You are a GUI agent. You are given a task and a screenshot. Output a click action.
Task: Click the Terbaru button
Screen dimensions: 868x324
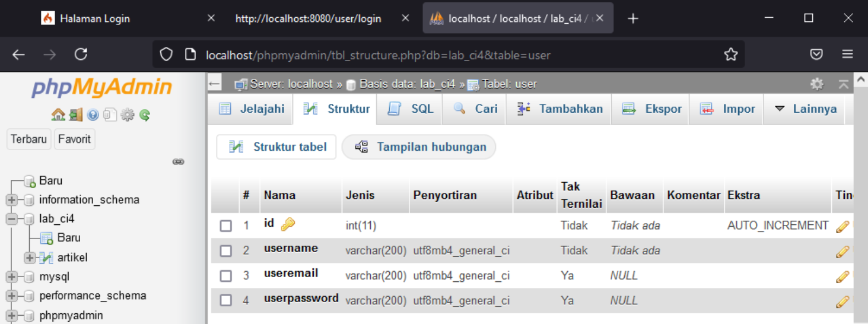pyautogui.click(x=28, y=139)
